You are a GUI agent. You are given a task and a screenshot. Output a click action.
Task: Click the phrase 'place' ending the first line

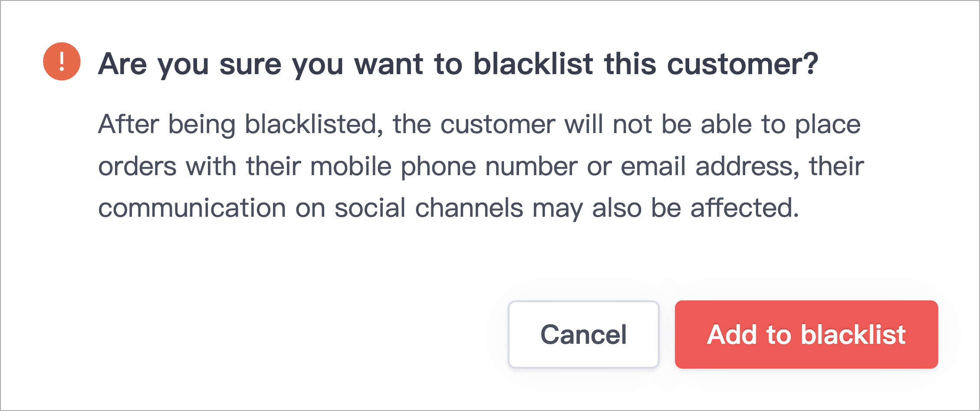pyautogui.click(x=828, y=125)
